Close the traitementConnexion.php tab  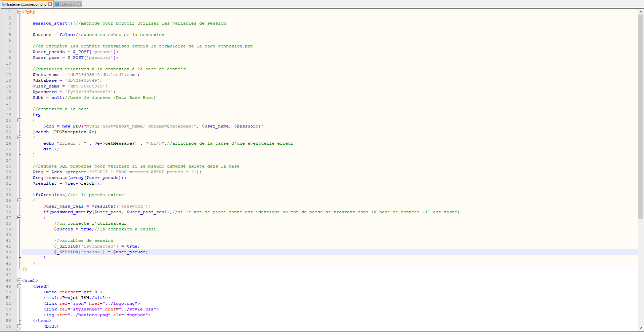(x=50, y=4)
